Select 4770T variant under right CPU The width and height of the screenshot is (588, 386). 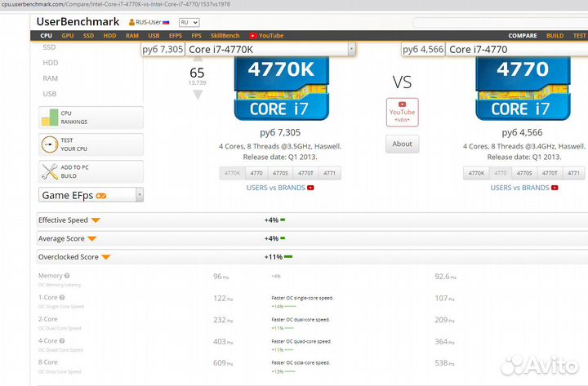click(550, 173)
